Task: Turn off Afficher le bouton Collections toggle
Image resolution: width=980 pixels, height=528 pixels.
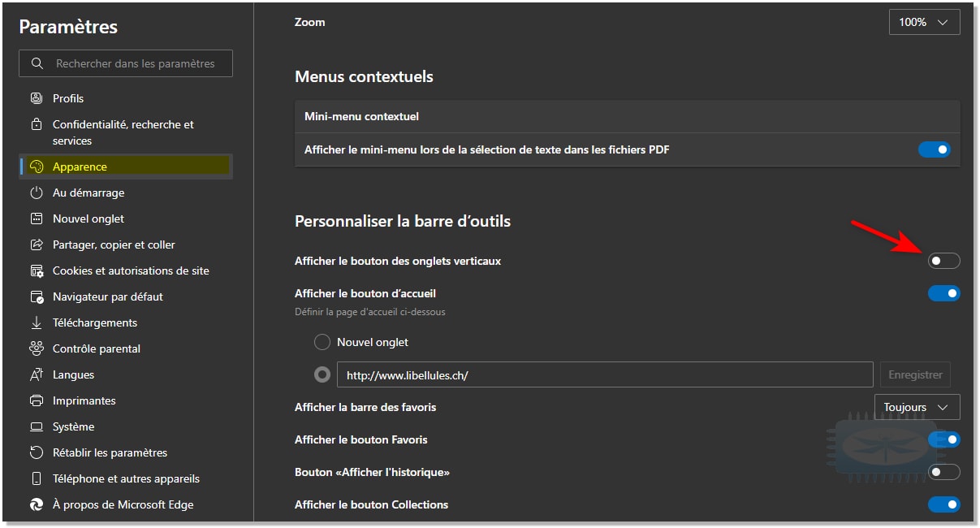Action: pos(943,504)
